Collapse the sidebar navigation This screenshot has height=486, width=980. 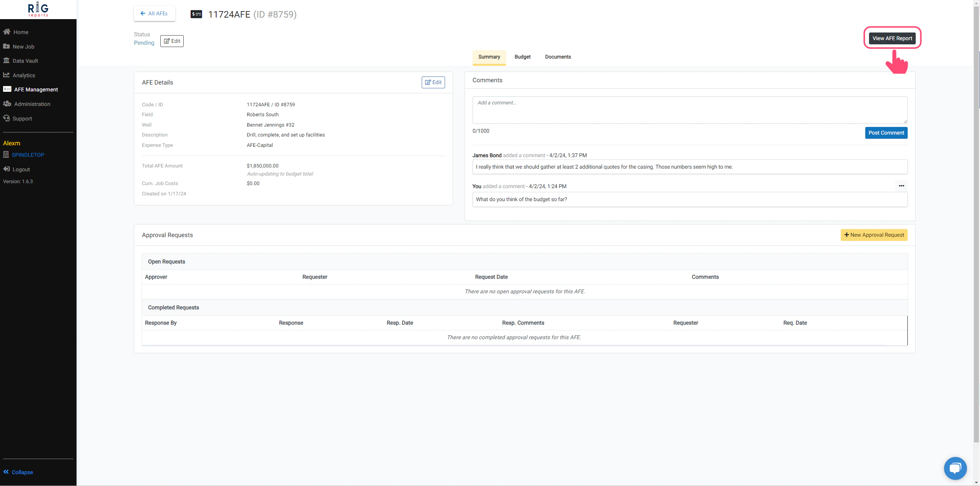click(18, 472)
